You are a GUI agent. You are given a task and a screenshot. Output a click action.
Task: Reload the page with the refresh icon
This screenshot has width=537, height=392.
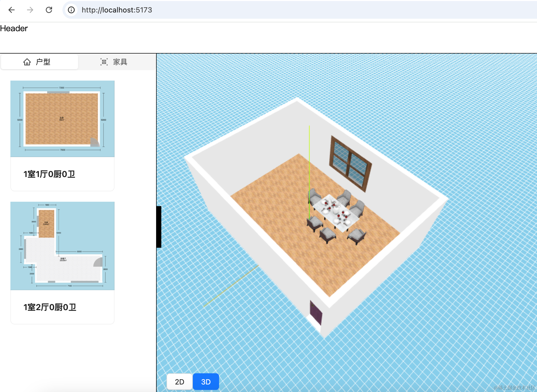click(x=49, y=10)
